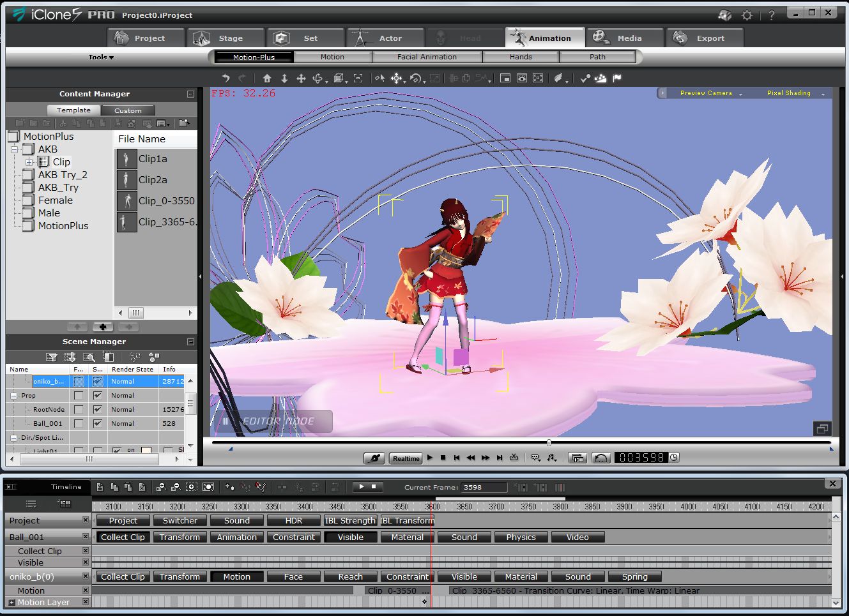
Task: Open the Pixel Shading dropdown
Action: click(x=795, y=93)
